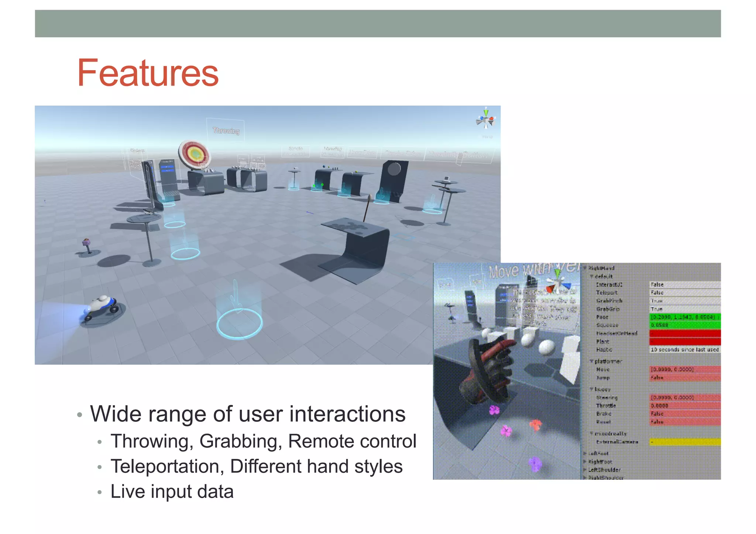Click the scene orientation gizmo in the large scene view
Image resolution: width=756 pixels, height=534 pixels.
point(485,118)
